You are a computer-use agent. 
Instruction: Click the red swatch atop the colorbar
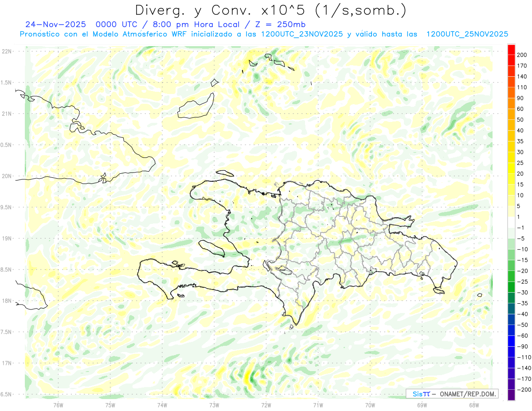pyautogui.click(x=511, y=50)
